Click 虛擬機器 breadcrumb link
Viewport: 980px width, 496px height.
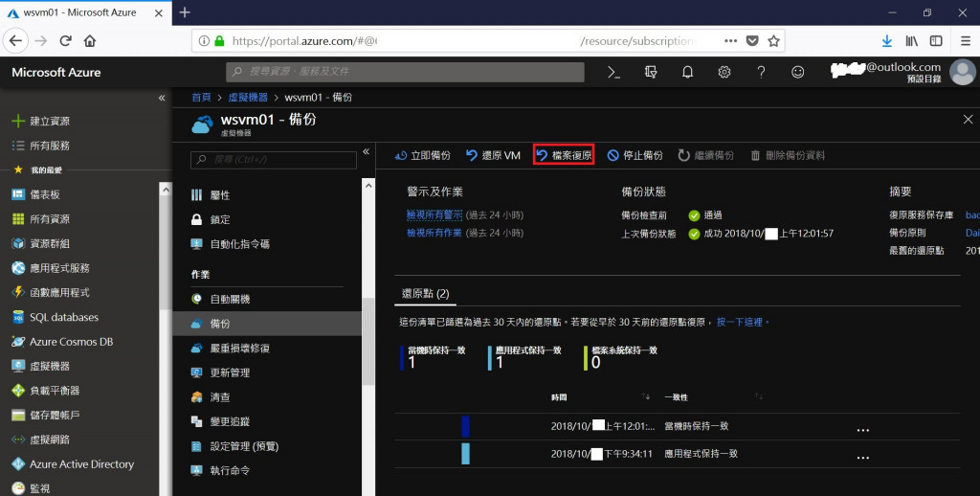[248, 98]
